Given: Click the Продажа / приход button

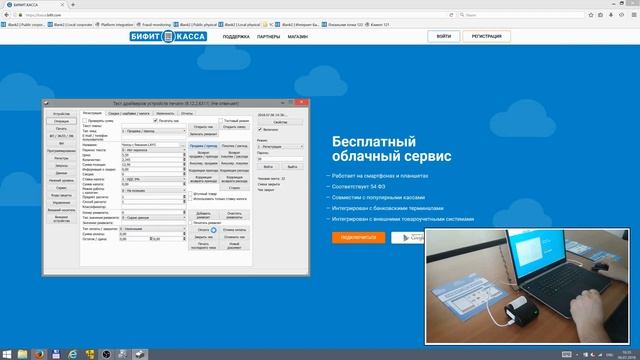Looking at the screenshot, I should 203,146.
